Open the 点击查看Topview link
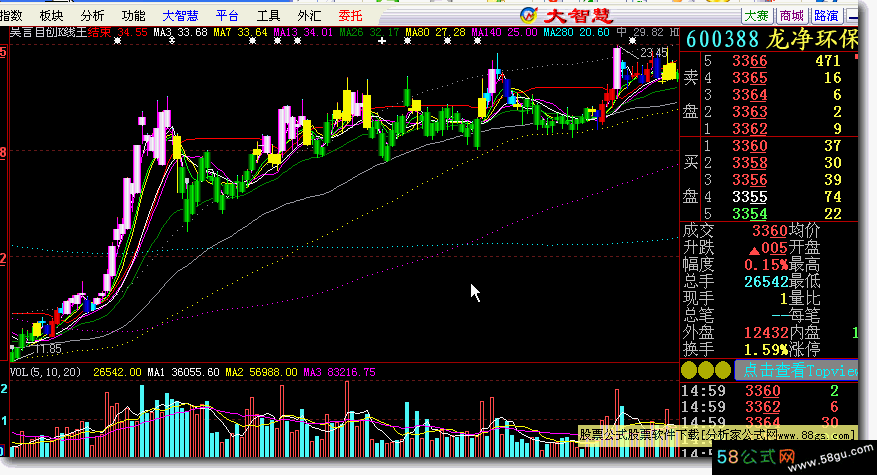877x475 pixels. (x=796, y=370)
